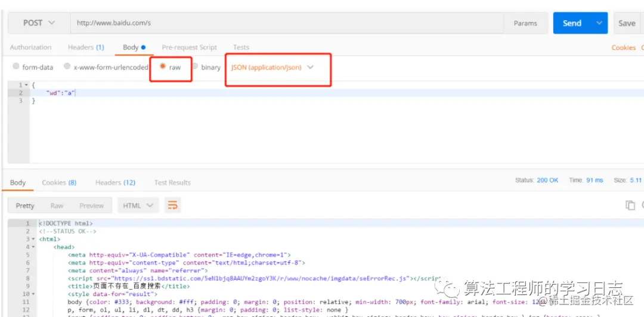
Task: Choose the x-www-form-urlencoded body type
Action: [x=67, y=66]
